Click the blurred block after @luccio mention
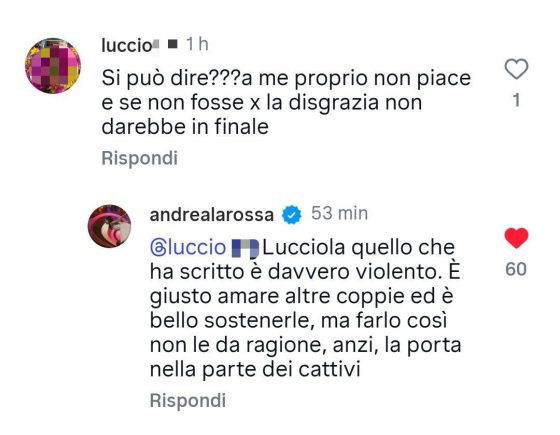Viewport: 560px width, 435px height. [x=245, y=249]
